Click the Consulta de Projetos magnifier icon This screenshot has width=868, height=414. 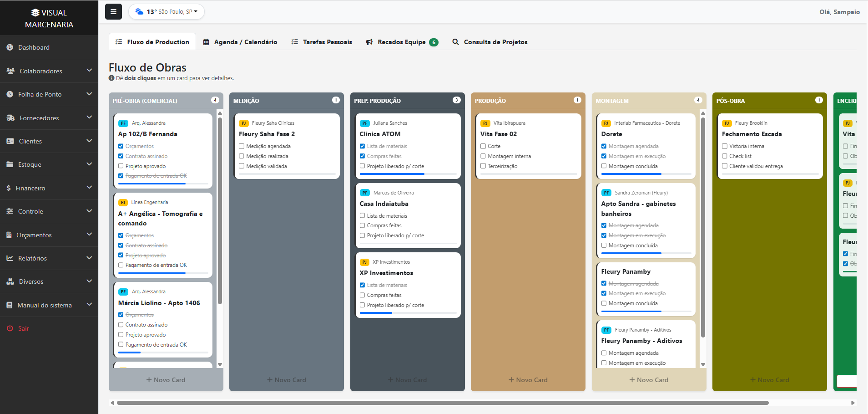tap(455, 42)
